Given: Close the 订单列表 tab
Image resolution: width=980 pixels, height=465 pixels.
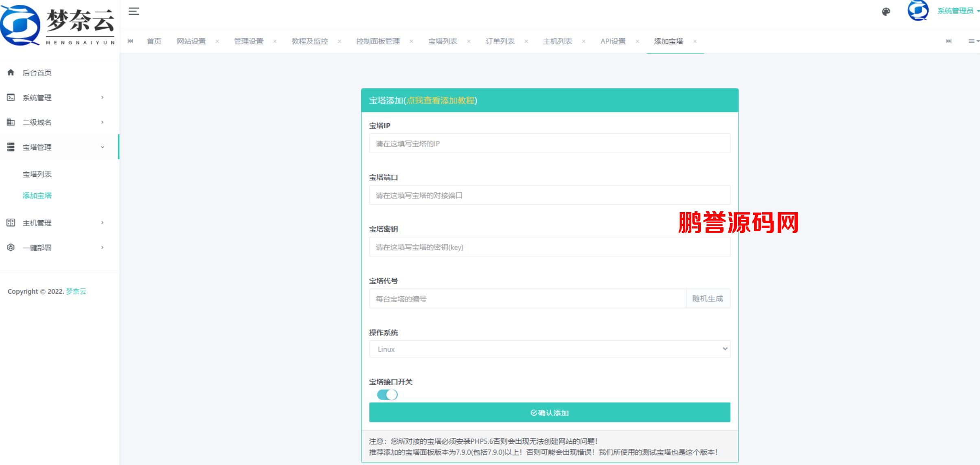Looking at the screenshot, I should click(x=526, y=41).
